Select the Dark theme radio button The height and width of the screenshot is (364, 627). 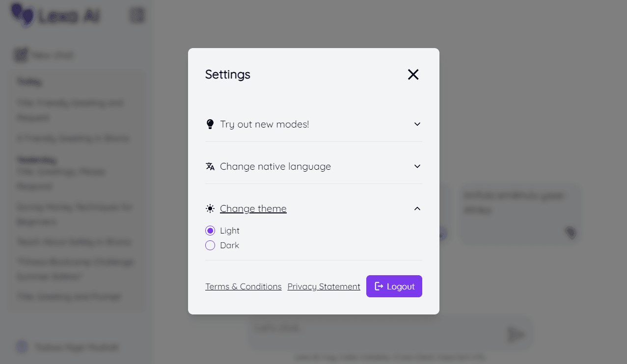pyautogui.click(x=210, y=245)
